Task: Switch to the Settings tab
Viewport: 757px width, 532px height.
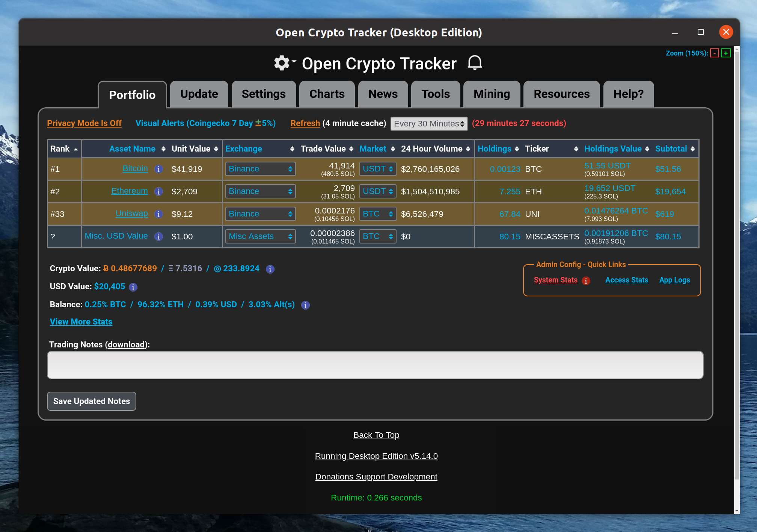Action: click(x=264, y=94)
